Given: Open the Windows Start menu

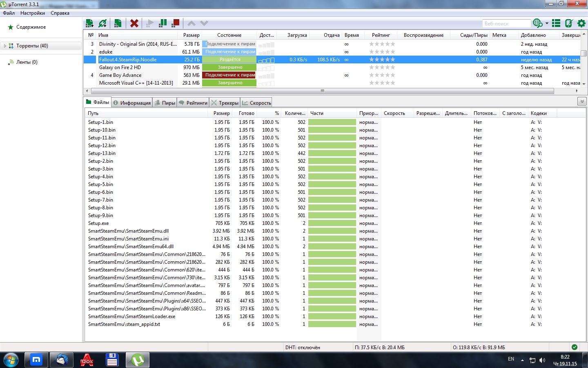Looking at the screenshot, I should coord(11,360).
